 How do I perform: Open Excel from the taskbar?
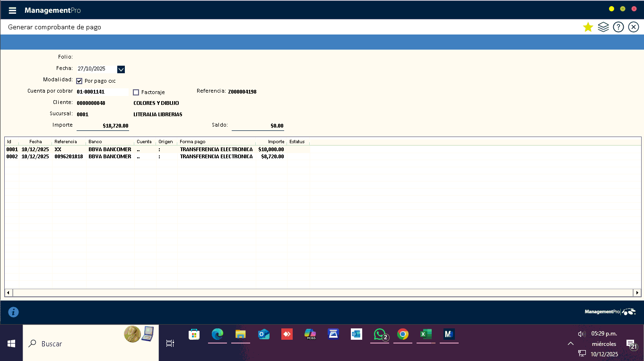[426, 335]
